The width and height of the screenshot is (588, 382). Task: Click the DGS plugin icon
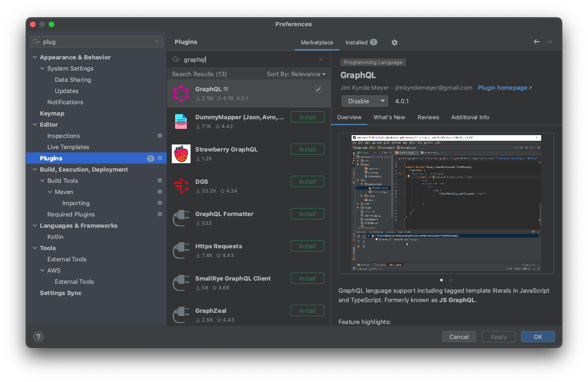pyautogui.click(x=181, y=185)
